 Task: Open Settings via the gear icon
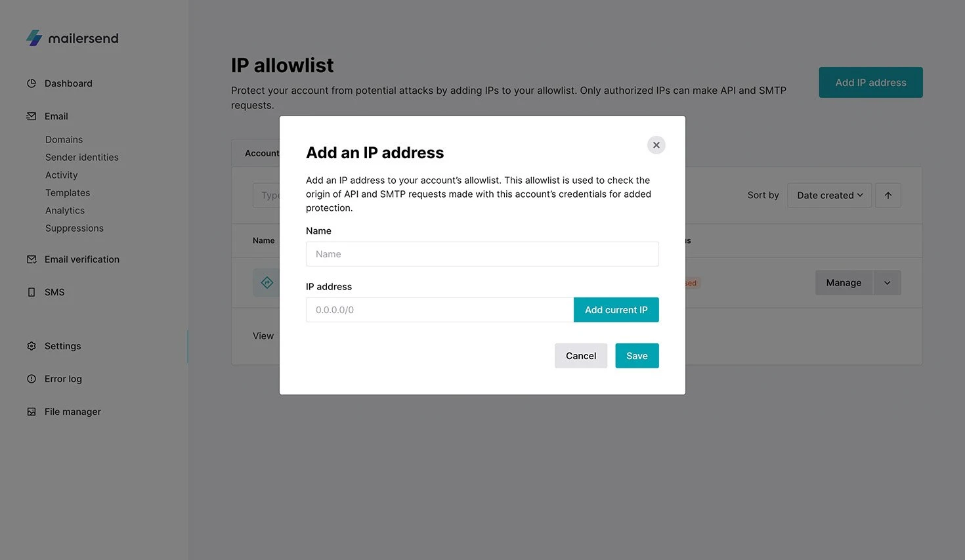tap(32, 346)
